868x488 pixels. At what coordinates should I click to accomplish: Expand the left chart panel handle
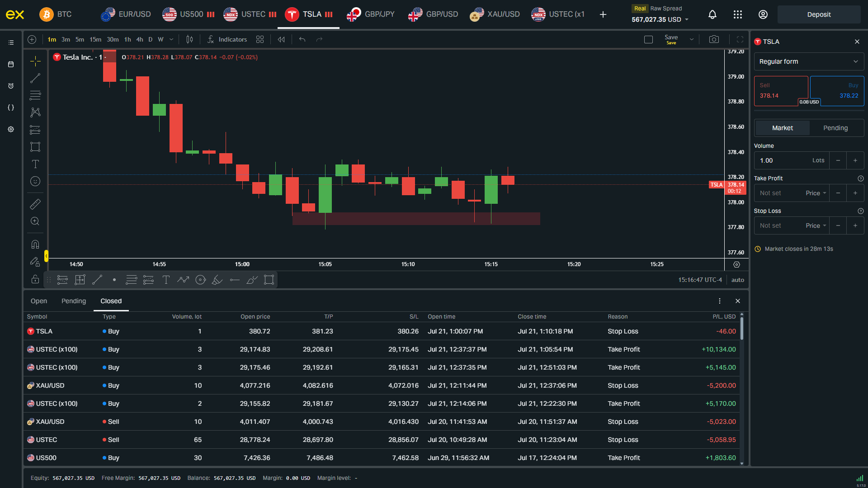(46, 256)
